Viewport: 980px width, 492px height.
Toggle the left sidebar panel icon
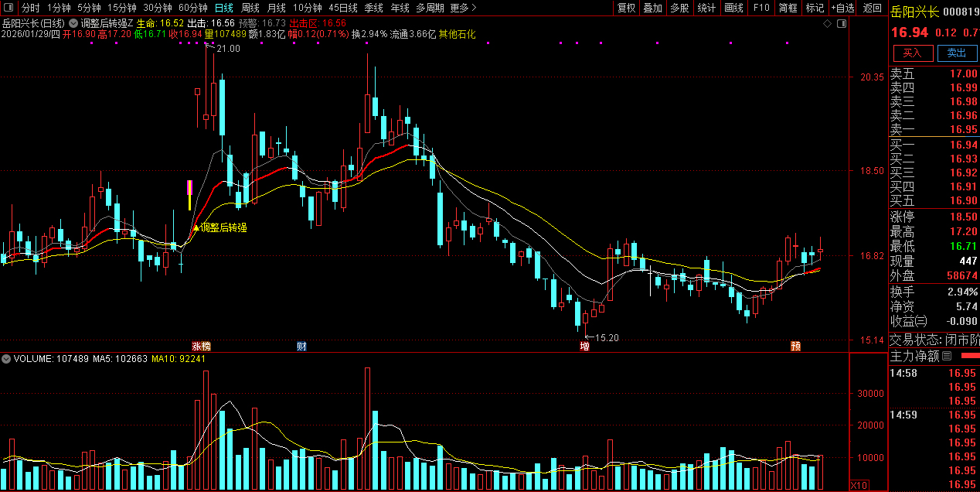(9, 8)
